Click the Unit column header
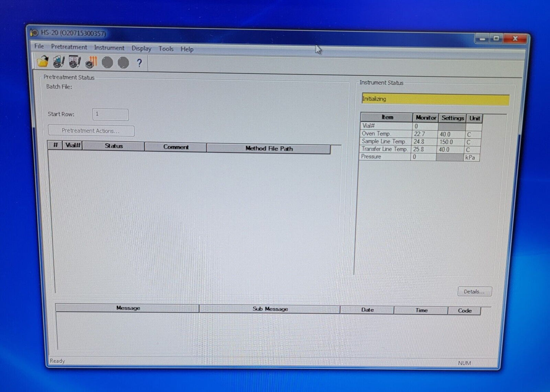The height and width of the screenshot is (392, 550). coord(475,118)
